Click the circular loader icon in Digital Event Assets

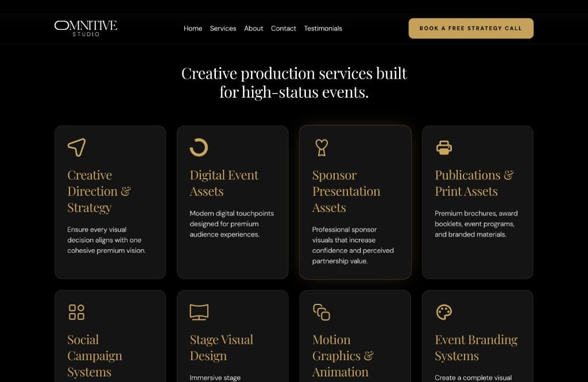click(199, 148)
